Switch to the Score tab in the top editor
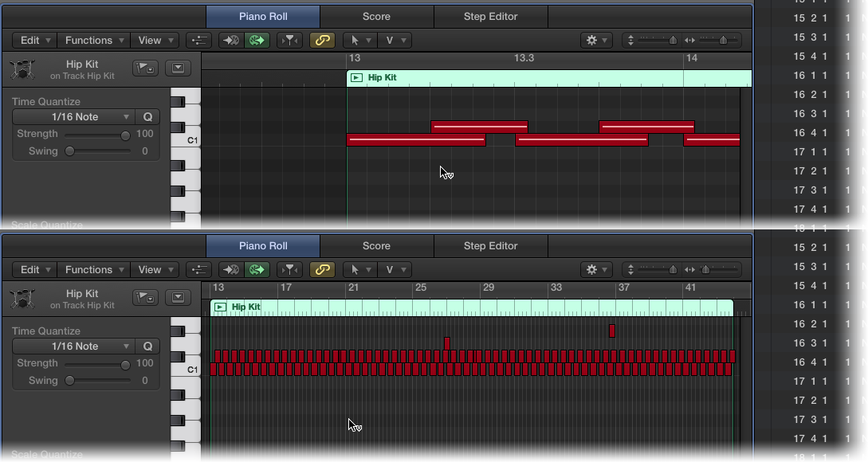The height and width of the screenshot is (462, 868). [x=376, y=17]
